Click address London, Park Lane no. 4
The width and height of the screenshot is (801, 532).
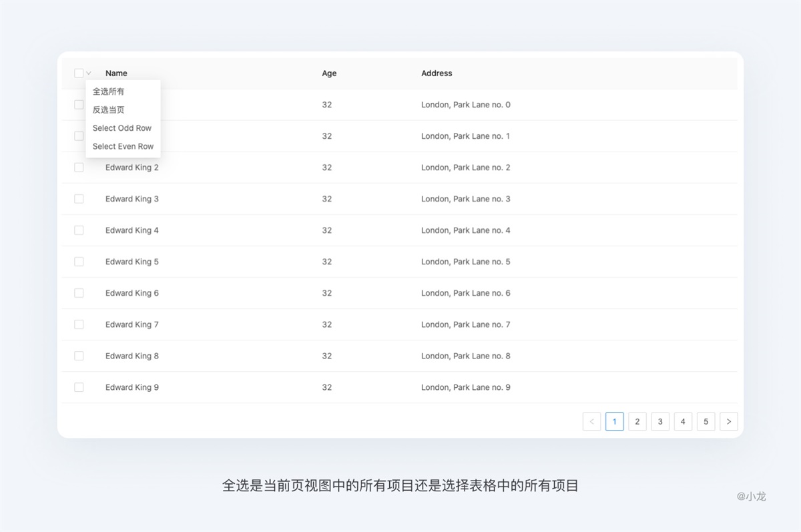tap(466, 230)
